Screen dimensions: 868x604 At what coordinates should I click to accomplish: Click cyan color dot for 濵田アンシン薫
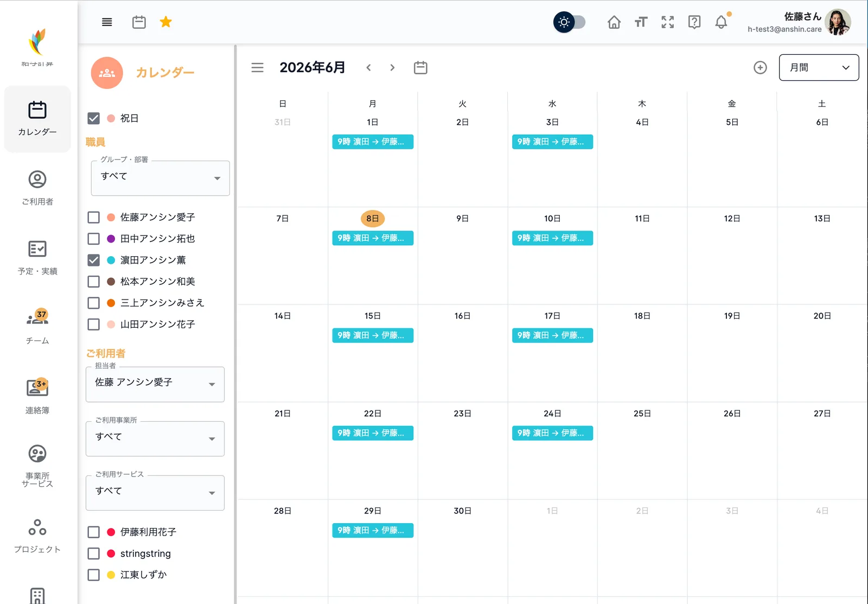[111, 260]
